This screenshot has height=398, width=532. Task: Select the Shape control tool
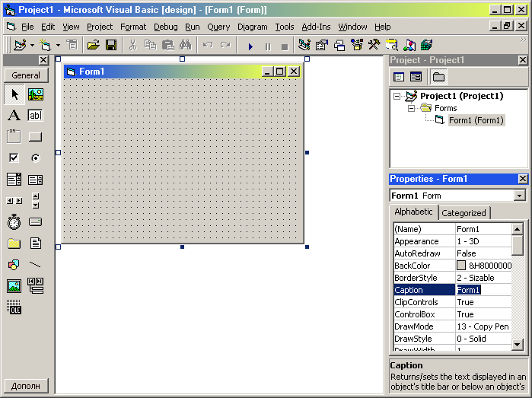(x=14, y=264)
